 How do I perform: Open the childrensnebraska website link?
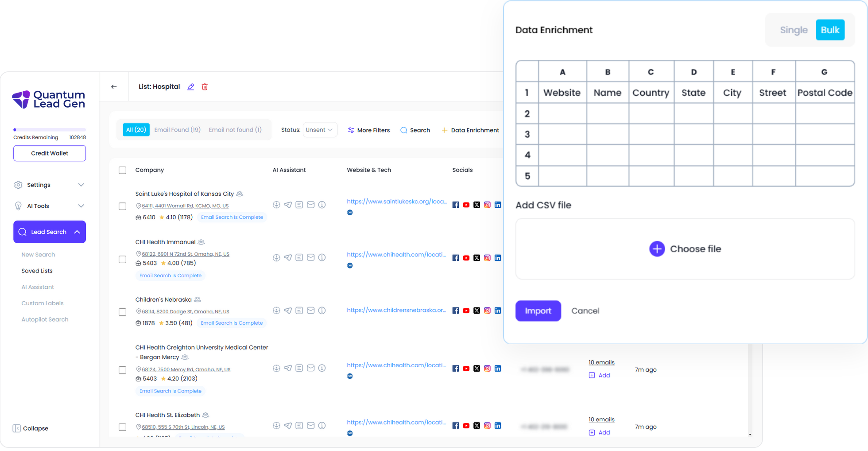coord(396,310)
